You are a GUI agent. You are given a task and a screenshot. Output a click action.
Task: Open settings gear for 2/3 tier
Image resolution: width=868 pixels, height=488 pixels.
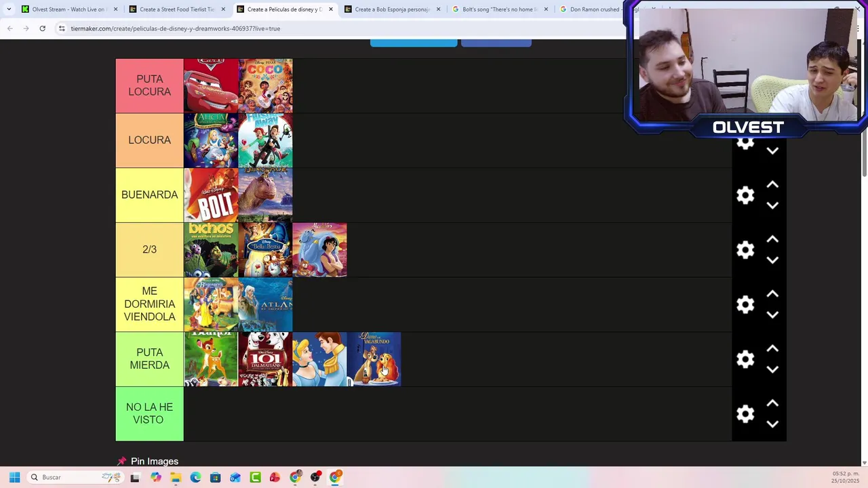pyautogui.click(x=745, y=250)
